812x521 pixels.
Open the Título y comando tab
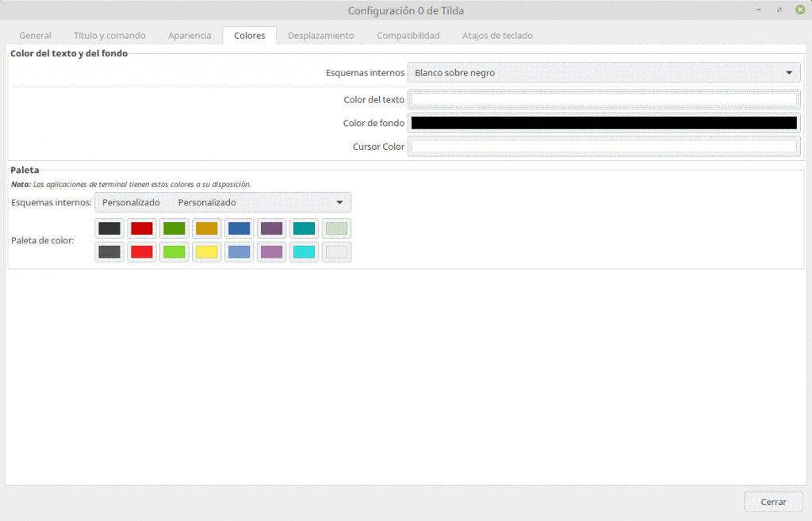tap(109, 35)
